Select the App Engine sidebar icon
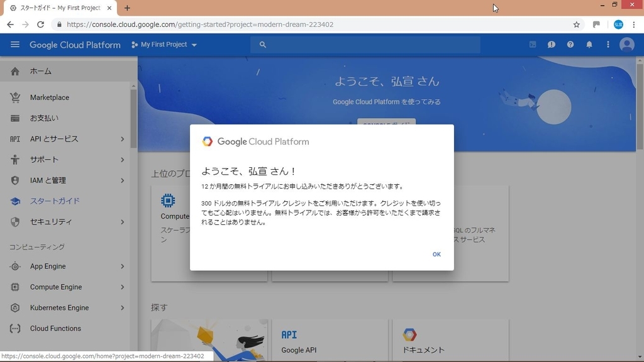The image size is (644, 362). (14, 266)
